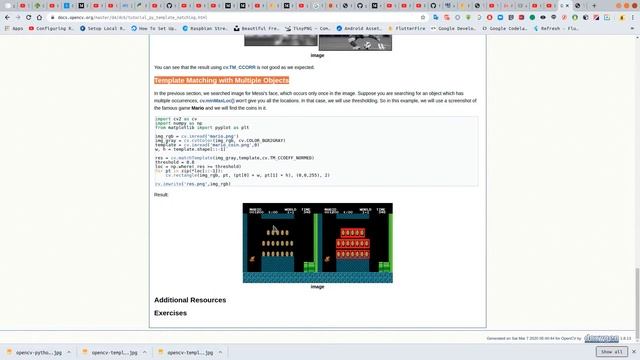640x360 pixels.
Task: Follow the cv.TM_CCORR link
Action: (x=239, y=67)
